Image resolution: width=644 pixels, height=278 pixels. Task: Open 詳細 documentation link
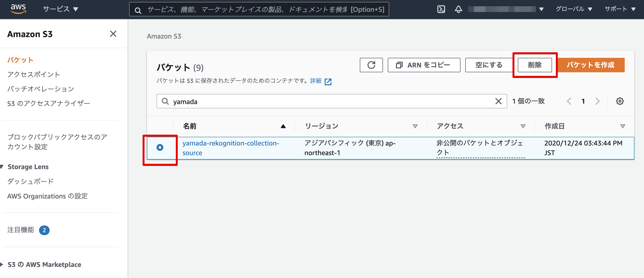coord(316,81)
